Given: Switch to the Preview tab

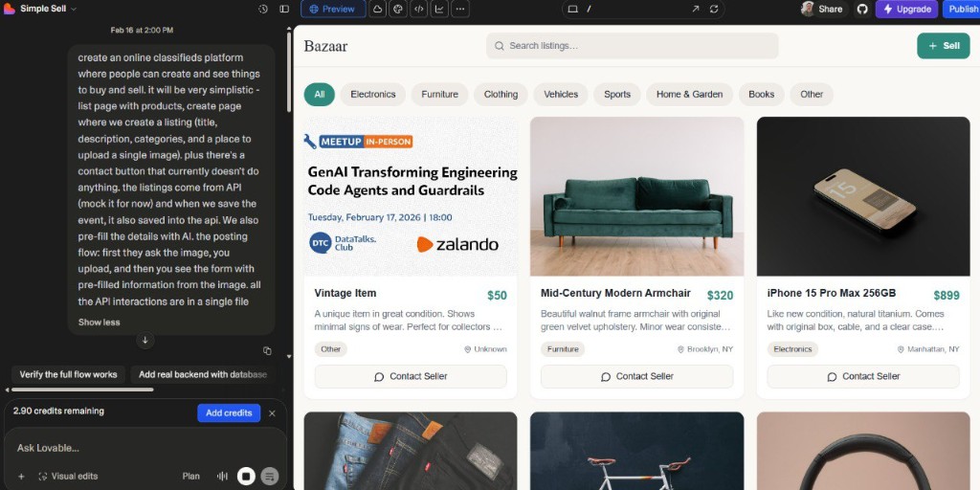Looking at the screenshot, I should tap(333, 10).
